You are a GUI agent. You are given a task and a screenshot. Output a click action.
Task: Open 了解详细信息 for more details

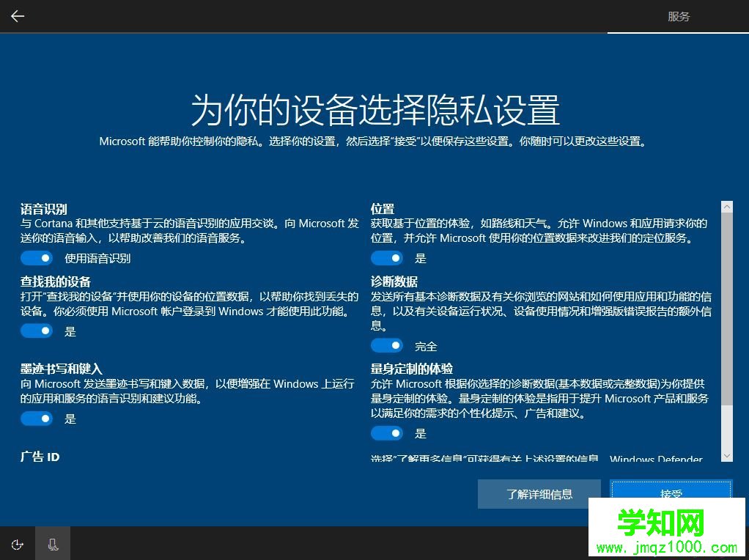coord(539,494)
